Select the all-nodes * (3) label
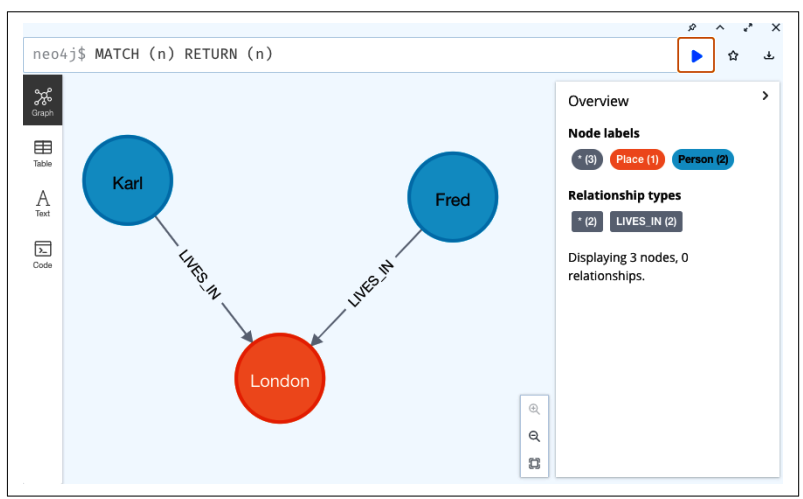This screenshot has width=803, height=499. (587, 159)
